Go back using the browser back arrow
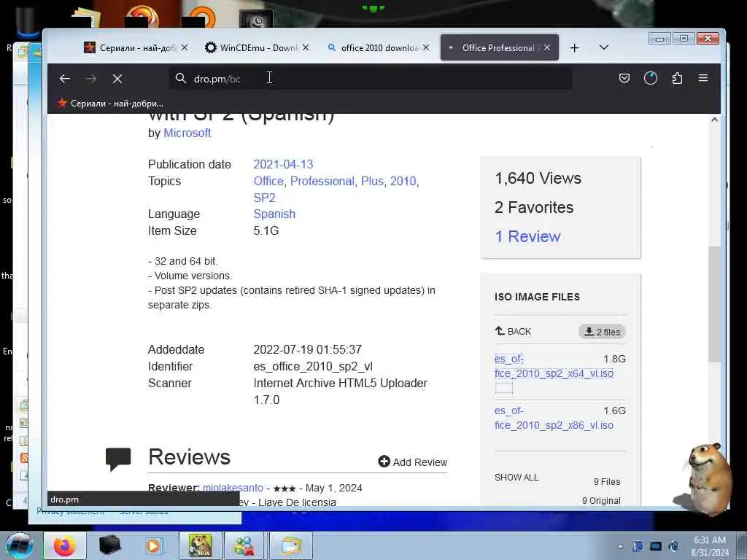 point(65,79)
